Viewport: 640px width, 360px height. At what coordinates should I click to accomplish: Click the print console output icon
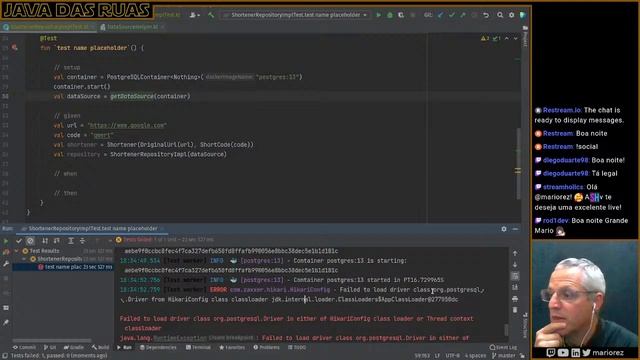pos(515,299)
